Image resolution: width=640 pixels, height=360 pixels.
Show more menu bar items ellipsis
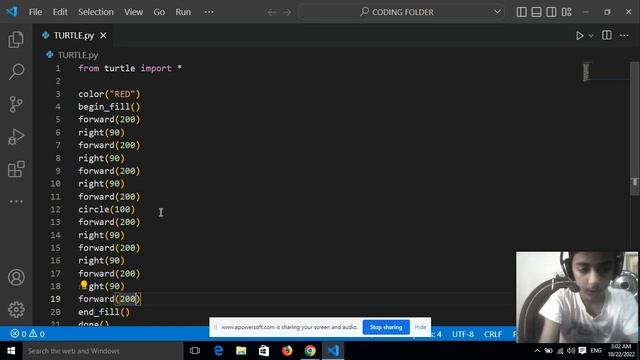point(209,12)
